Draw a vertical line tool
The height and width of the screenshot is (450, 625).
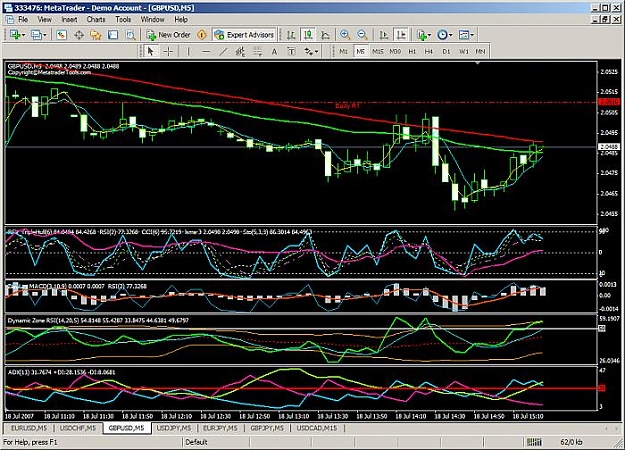189,51
